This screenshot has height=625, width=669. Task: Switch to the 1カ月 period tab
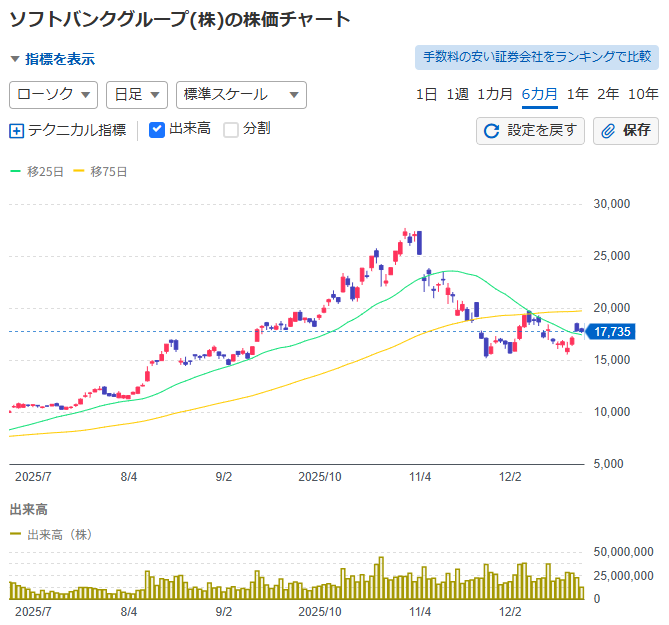tap(495, 95)
